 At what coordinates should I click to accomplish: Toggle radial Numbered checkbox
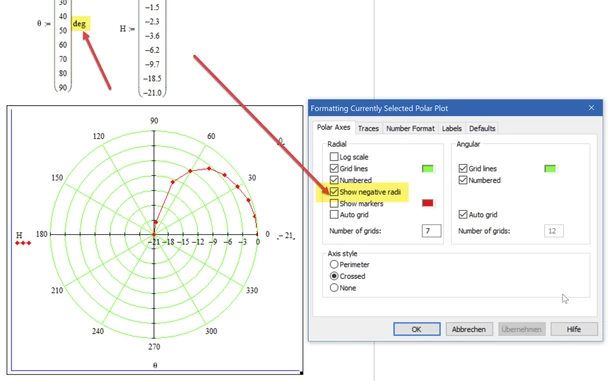click(x=334, y=180)
